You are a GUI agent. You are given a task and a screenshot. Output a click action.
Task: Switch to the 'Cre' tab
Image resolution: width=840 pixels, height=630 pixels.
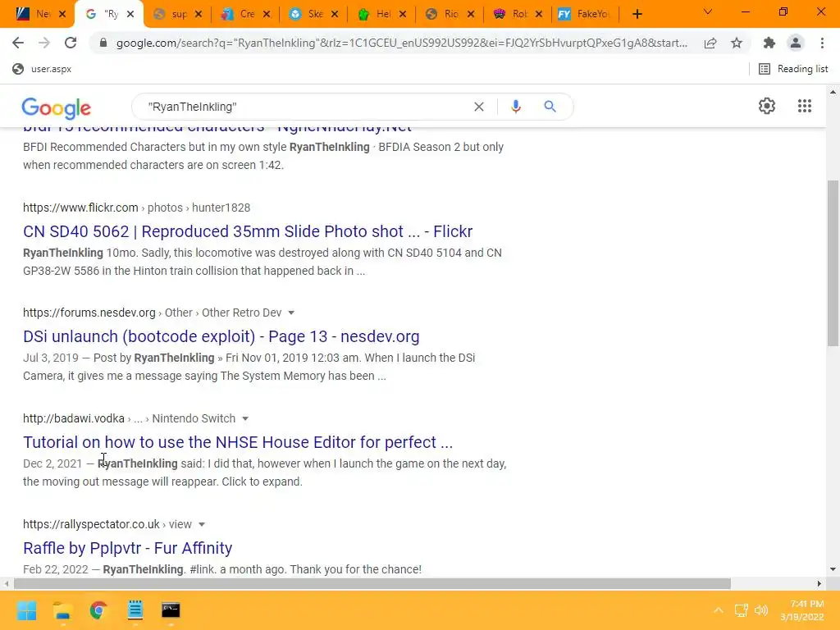pyautogui.click(x=239, y=14)
